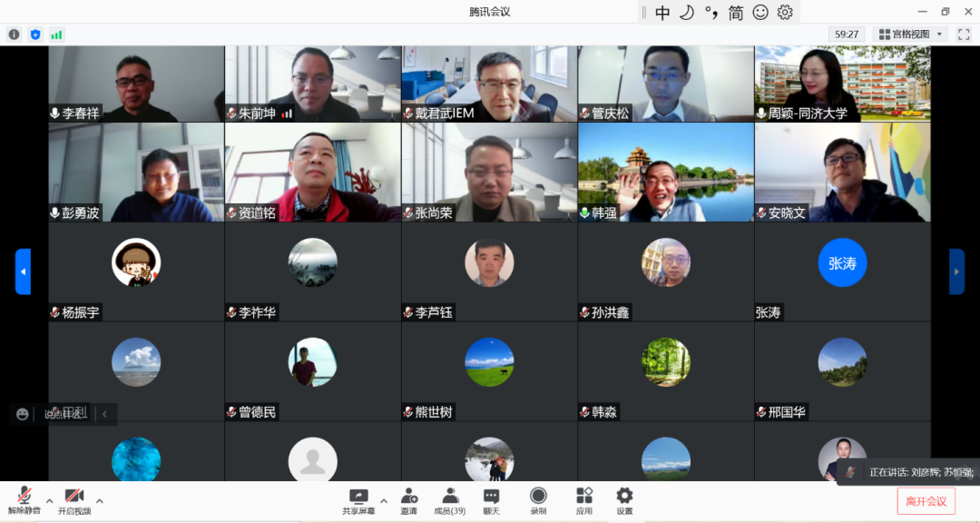Click the red 离开会议 button

coord(926,501)
